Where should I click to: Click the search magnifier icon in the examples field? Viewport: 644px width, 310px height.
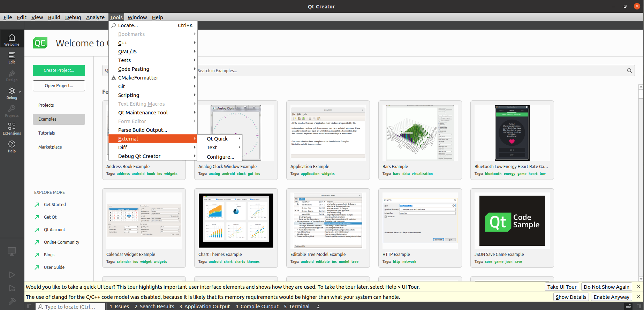click(x=629, y=70)
